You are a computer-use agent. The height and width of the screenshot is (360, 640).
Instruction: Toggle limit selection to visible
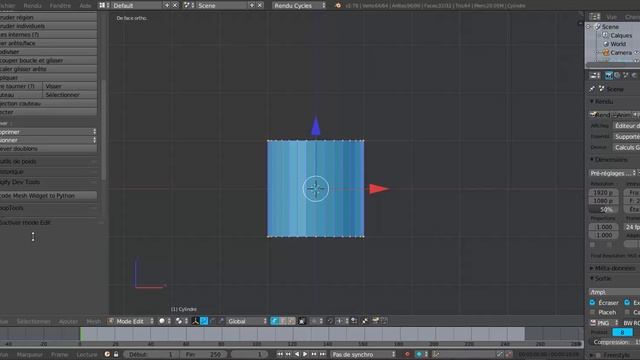[x=302, y=321]
